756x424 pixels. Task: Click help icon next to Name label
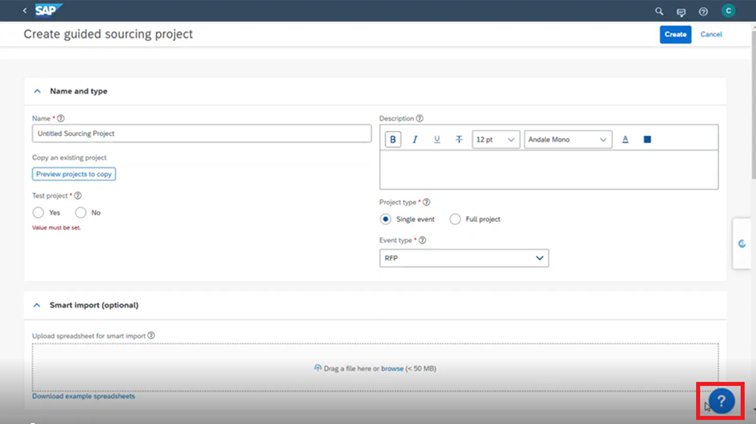(x=61, y=118)
